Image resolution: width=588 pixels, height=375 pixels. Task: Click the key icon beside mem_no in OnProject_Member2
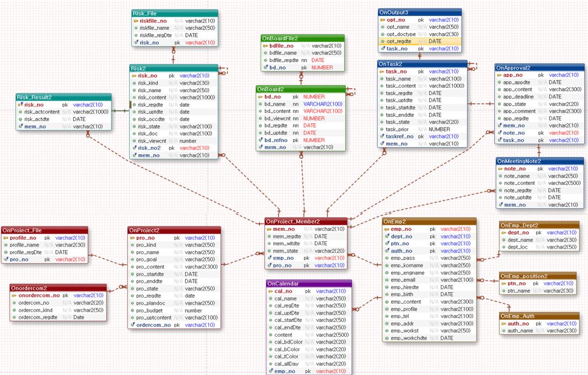[x=269, y=229]
